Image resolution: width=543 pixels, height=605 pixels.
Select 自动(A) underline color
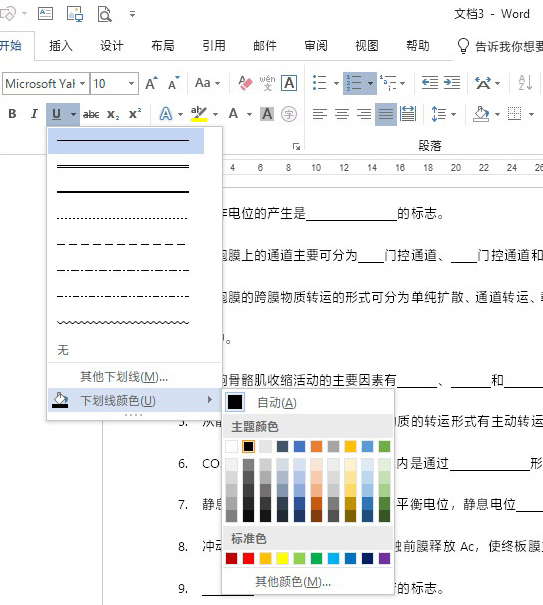tap(308, 402)
